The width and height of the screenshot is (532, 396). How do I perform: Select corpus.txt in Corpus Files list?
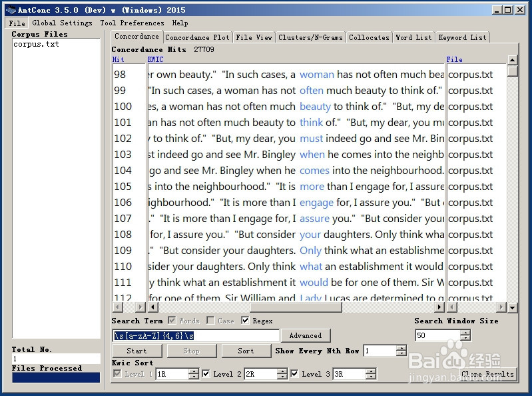36,44
